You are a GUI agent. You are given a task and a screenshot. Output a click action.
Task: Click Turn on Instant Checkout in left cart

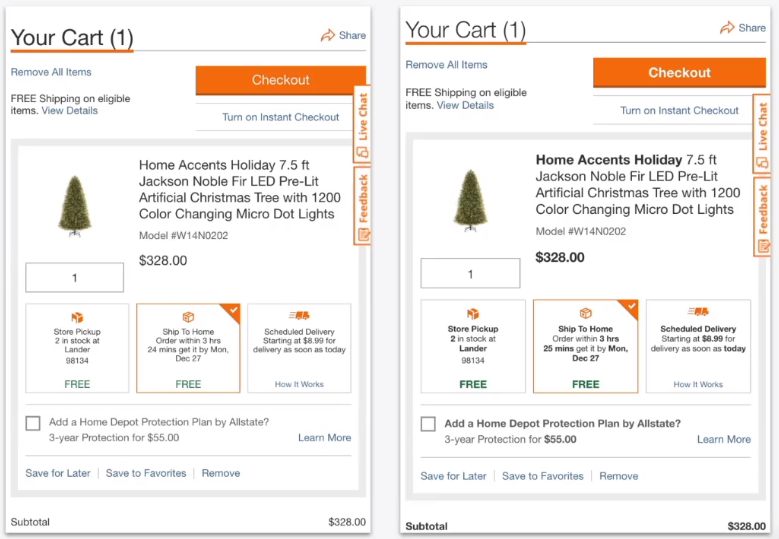pos(281,117)
